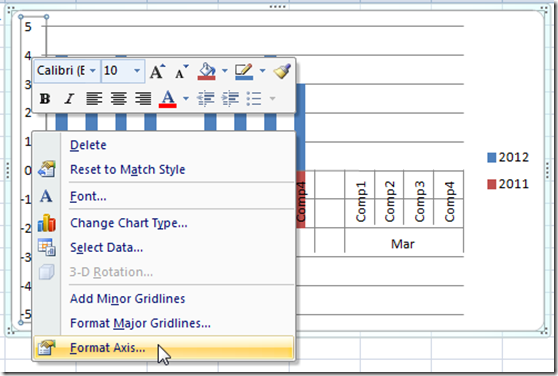Image resolution: width=558 pixels, height=376 pixels.
Task: Select the Format Painter brush icon
Action: [x=282, y=71]
